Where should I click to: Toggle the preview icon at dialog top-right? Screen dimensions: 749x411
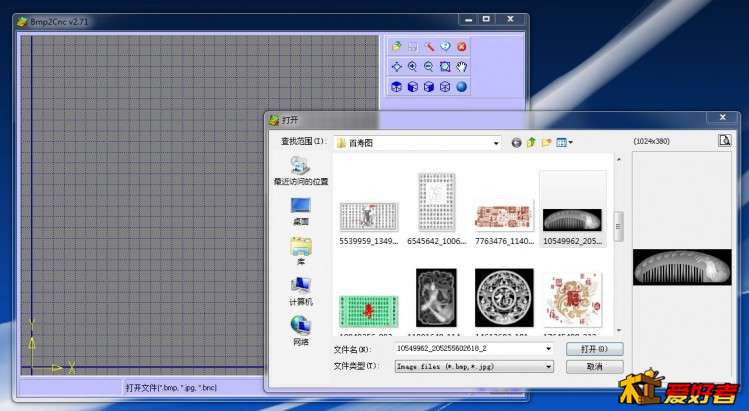coord(724,141)
